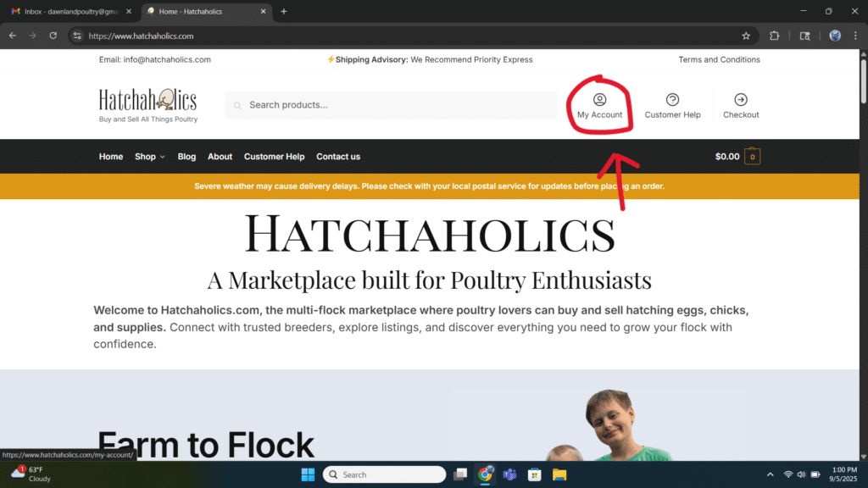This screenshot has height=488, width=868.
Task: Open Customer Help from header icons
Action: (672, 106)
